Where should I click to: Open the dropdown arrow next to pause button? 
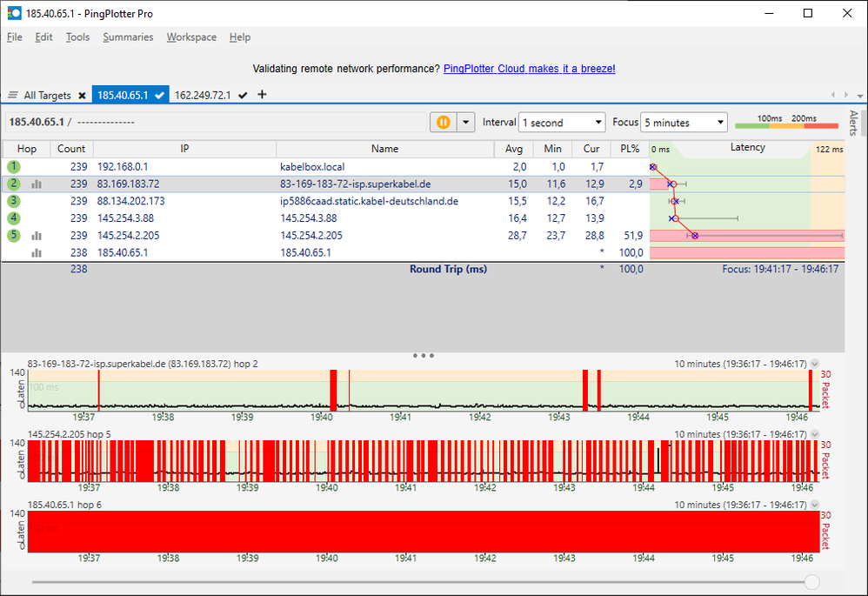point(466,122)
